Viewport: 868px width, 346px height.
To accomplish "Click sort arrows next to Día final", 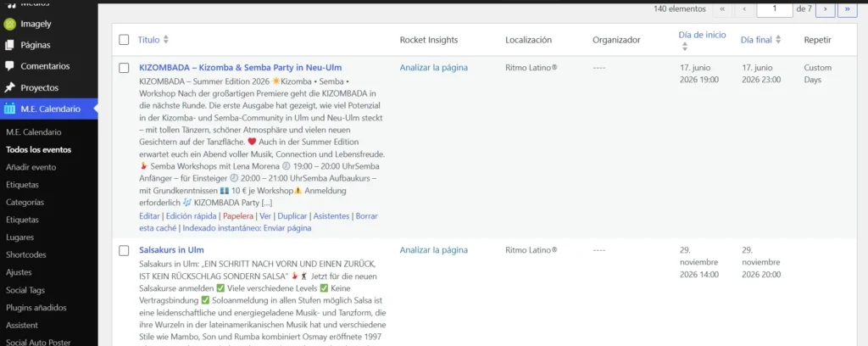I will (x=778, y=40).
